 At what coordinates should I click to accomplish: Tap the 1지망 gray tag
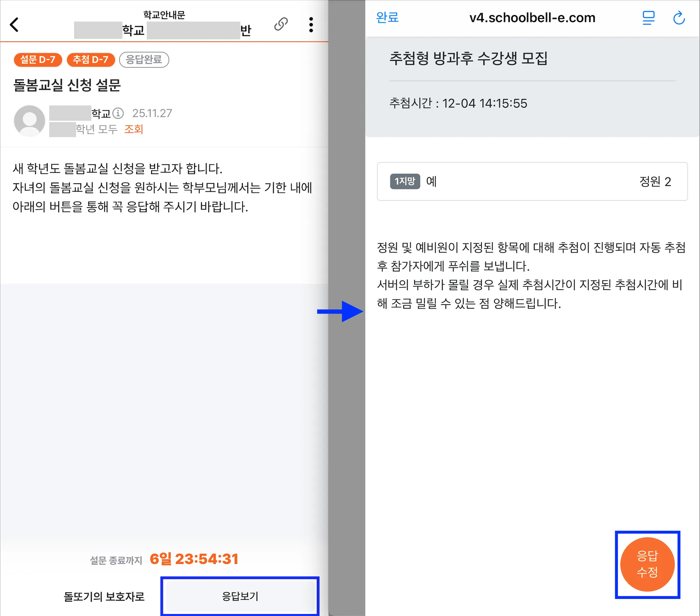coord(404,181)
